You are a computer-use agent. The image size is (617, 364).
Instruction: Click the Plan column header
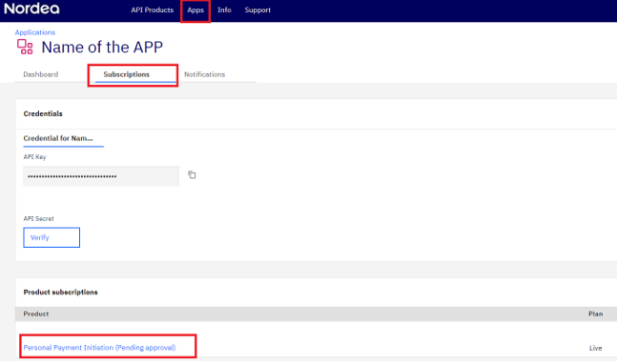pyautogui.click(x=595, y=313)
